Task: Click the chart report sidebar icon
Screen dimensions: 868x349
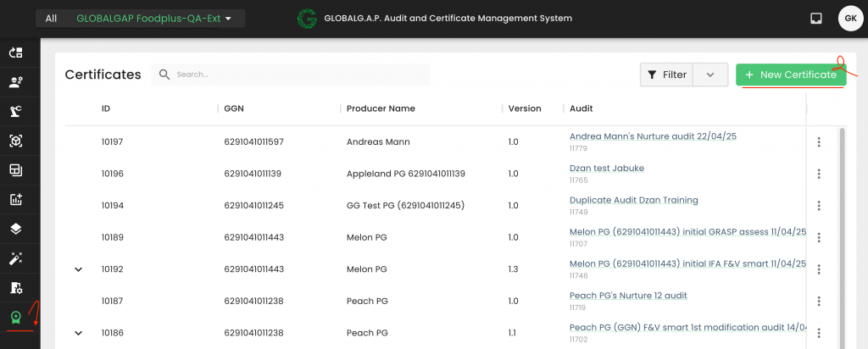Action: [15, 200]
